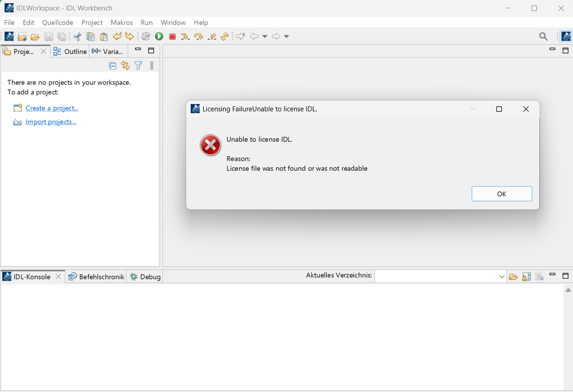The height and width of the screenshot is (392, 573).
Task: Maximize the editor area panel
Action: coord(566,51)
